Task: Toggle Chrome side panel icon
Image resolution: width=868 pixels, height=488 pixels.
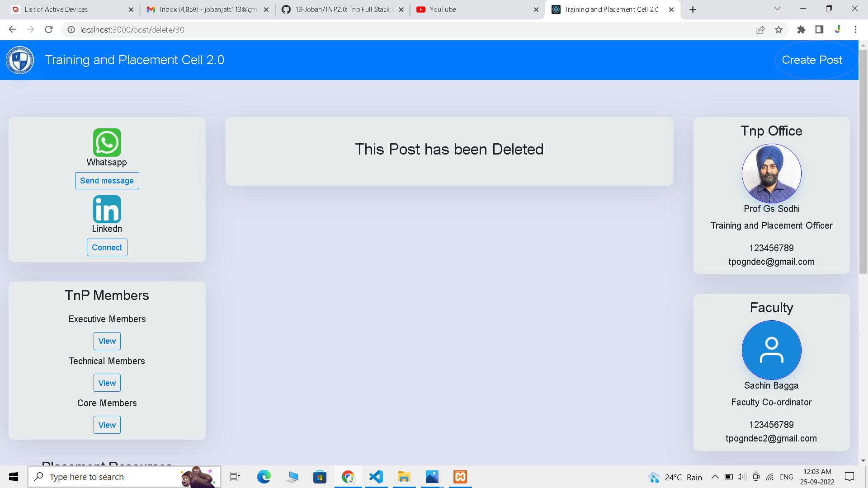Action: click(819, 30)
